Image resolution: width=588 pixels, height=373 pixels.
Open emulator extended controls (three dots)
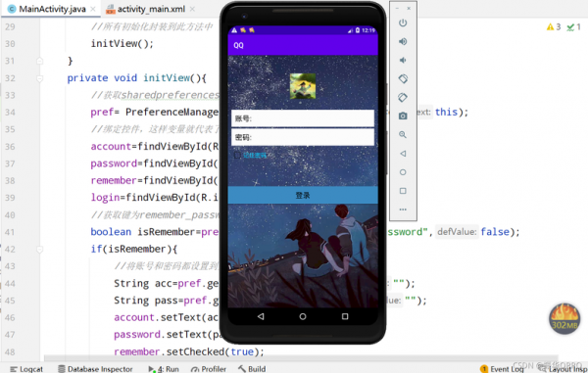coord(403,210)
